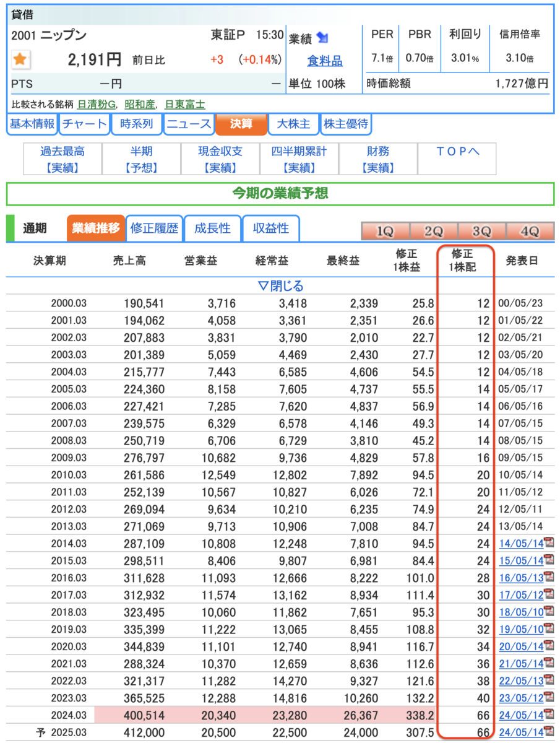Click the 通期 period label
The image size is (560, 743).
tap(35, 228)
